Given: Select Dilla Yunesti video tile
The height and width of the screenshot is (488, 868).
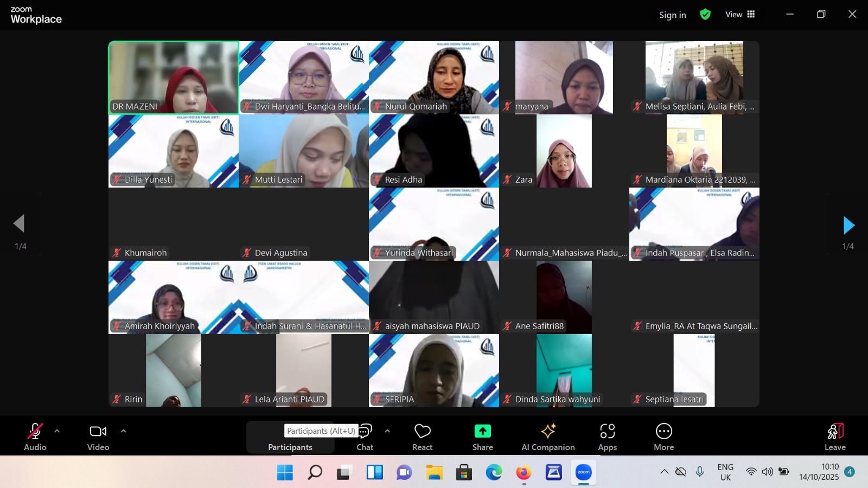Looking at the screenshot, I should tap(174, 151).
